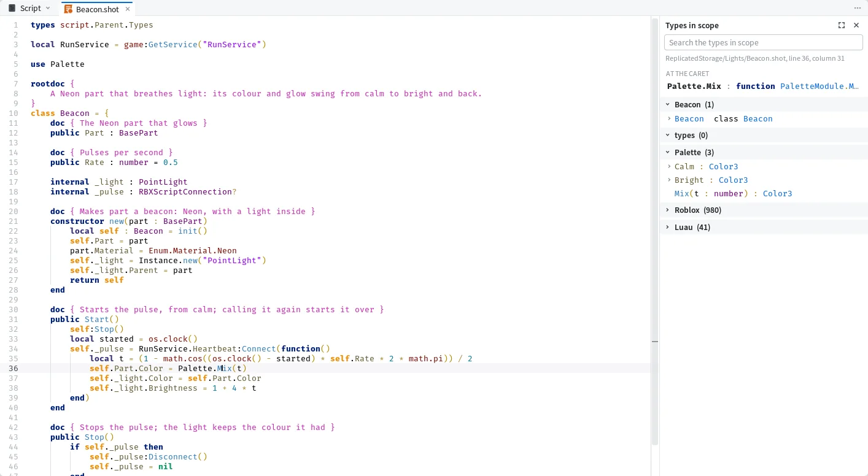
Task: Click 'self._pulse:Disconnect()' on line 45
Action: click(149, 456)
